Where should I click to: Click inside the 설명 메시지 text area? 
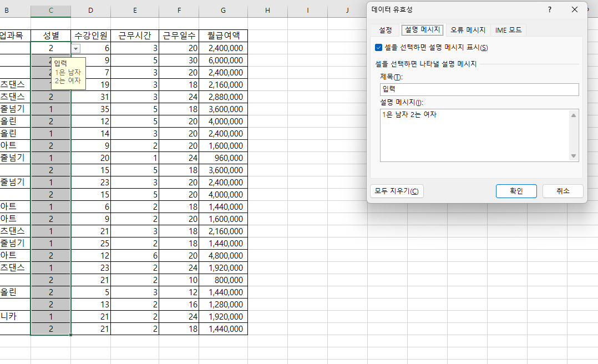click(x=474, y=135)
